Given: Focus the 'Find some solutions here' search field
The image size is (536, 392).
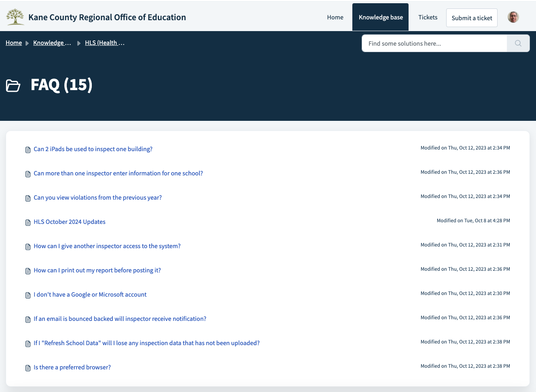Looking at the screenshot, I should click(x=434, y=43).
